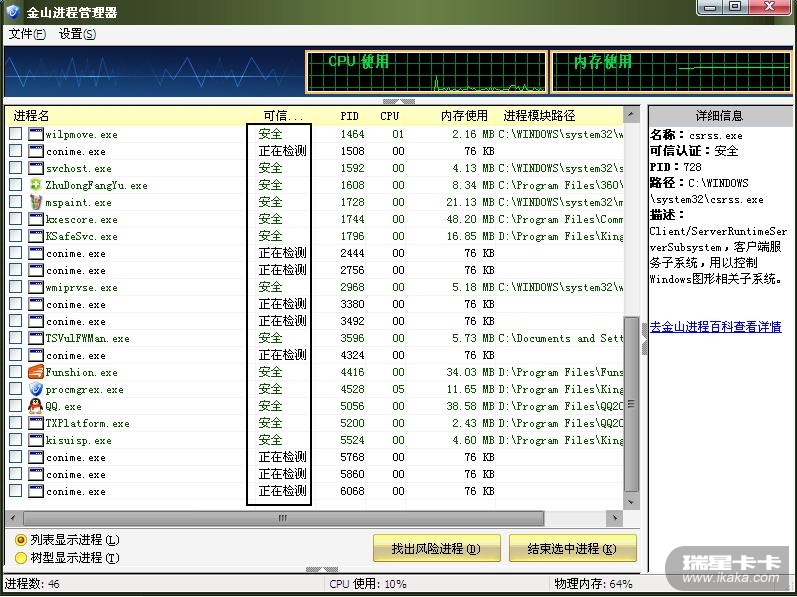
Task: Click icon of conime.exe with PID 2756
Action: (x=36, y=270)
